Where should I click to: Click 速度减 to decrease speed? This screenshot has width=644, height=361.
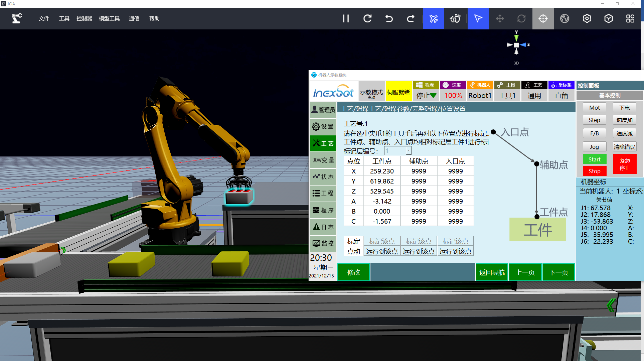624,133
